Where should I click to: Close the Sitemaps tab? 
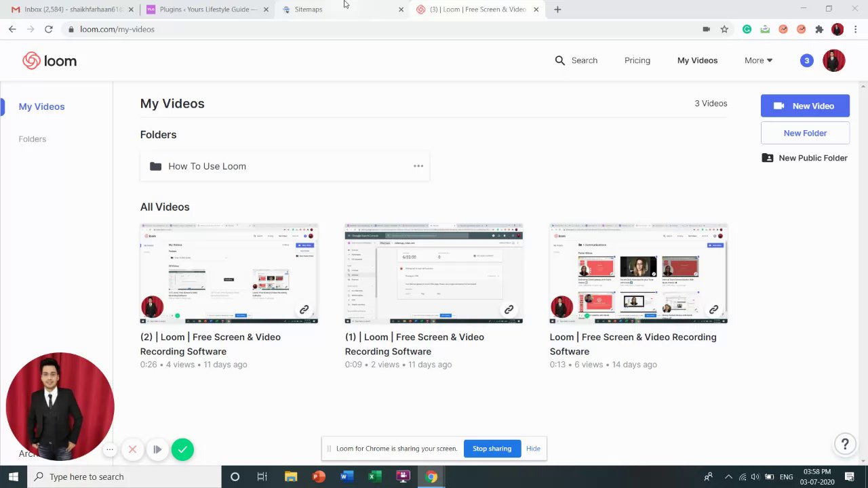[x=401, y=9]
